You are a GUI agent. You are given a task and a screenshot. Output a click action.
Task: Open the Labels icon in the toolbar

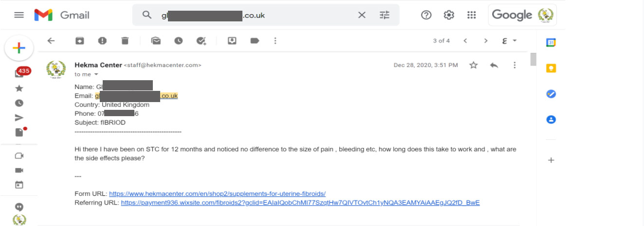click(255, 41)
